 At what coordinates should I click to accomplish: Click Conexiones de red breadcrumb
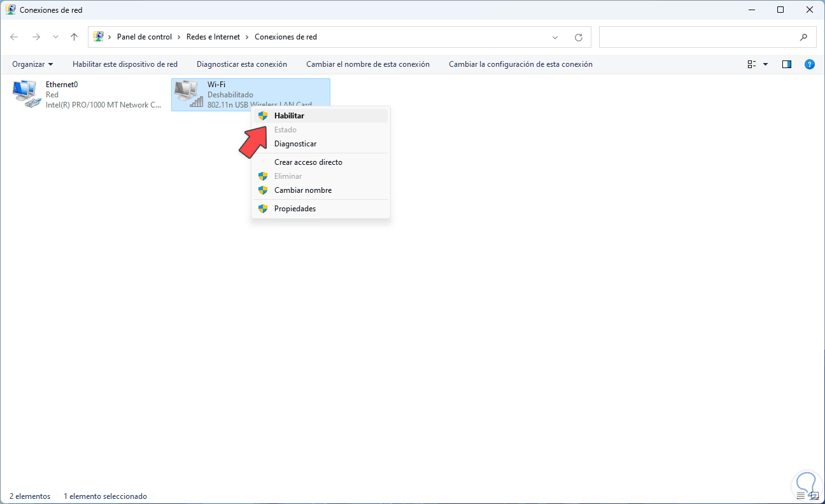pyautogui.click(x=286, y=37)
